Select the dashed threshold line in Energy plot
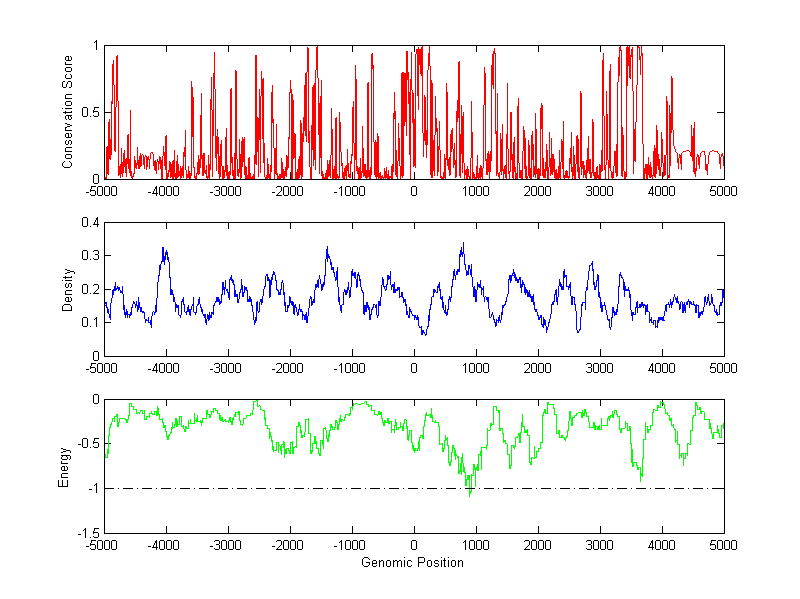 tap(300, 489)
